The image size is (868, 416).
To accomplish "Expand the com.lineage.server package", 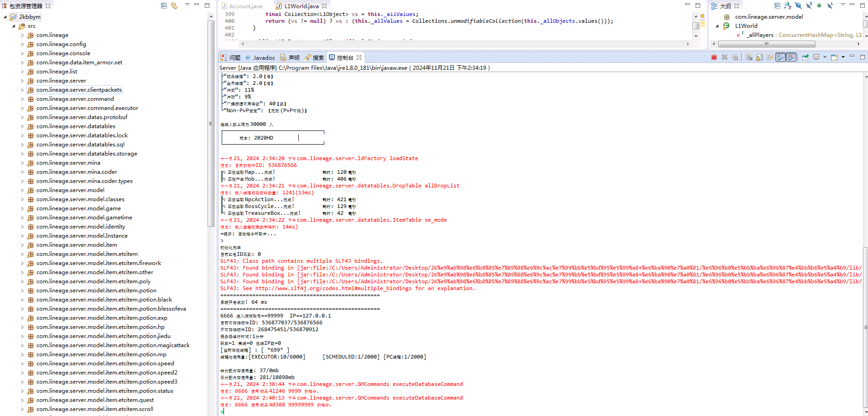I will coord(22,81).
